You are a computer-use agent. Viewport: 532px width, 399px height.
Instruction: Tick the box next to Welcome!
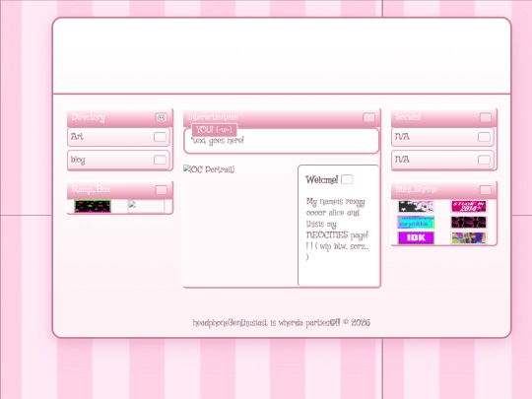click(x=347, y=179)
